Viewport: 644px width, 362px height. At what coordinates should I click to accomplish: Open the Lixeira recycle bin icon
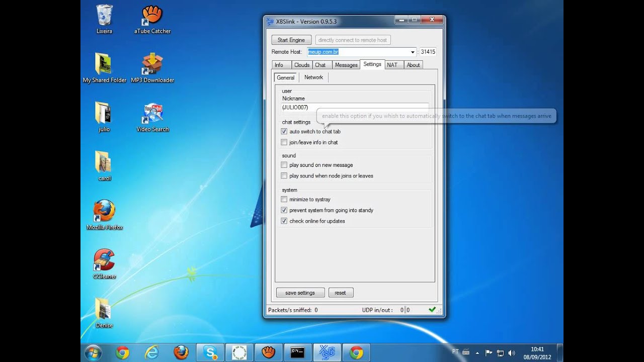click(x=104, y=19)
